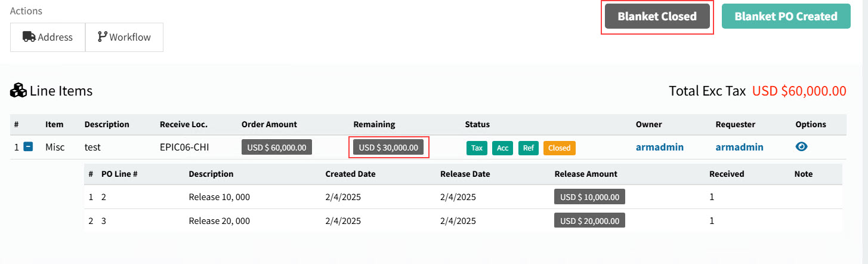Click the Acc status badge

502,148
